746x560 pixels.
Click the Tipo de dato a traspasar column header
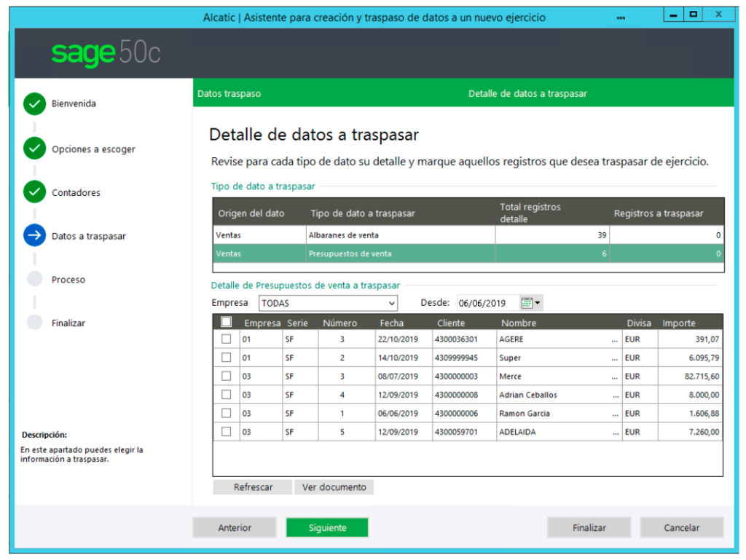point(363,213)
